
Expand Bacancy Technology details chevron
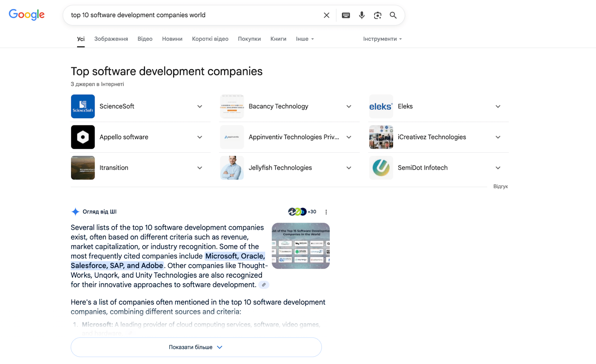[349, 106]
